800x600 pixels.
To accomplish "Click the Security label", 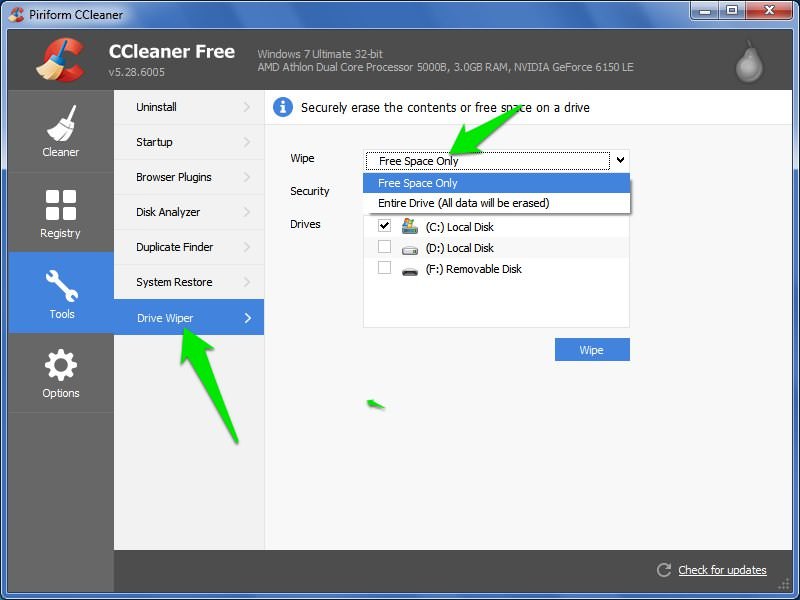I will tap(310, 191).
